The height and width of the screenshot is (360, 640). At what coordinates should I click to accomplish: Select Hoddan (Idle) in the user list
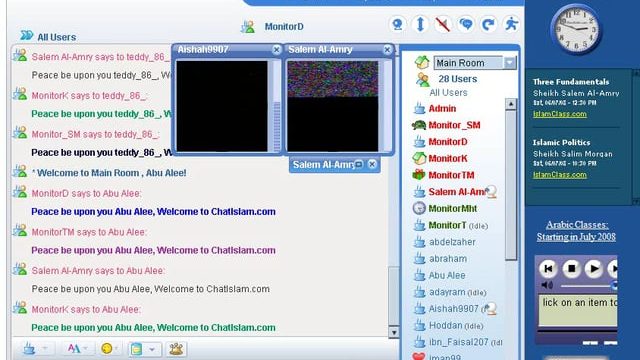456,326
